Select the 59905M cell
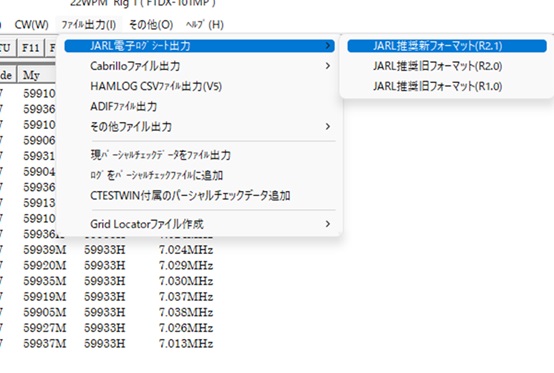 click(45, 312)
